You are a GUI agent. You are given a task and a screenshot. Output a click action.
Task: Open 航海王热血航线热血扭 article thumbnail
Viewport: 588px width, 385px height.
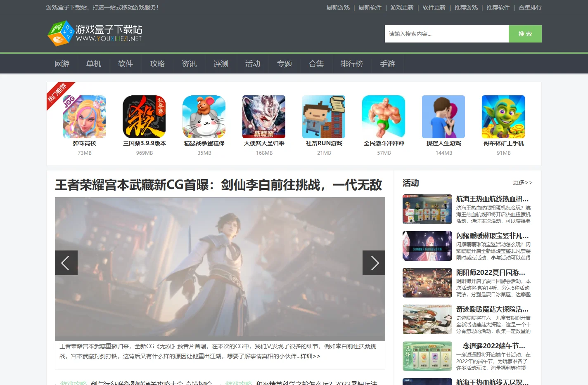pyautogui.click(x=427, y=209)
